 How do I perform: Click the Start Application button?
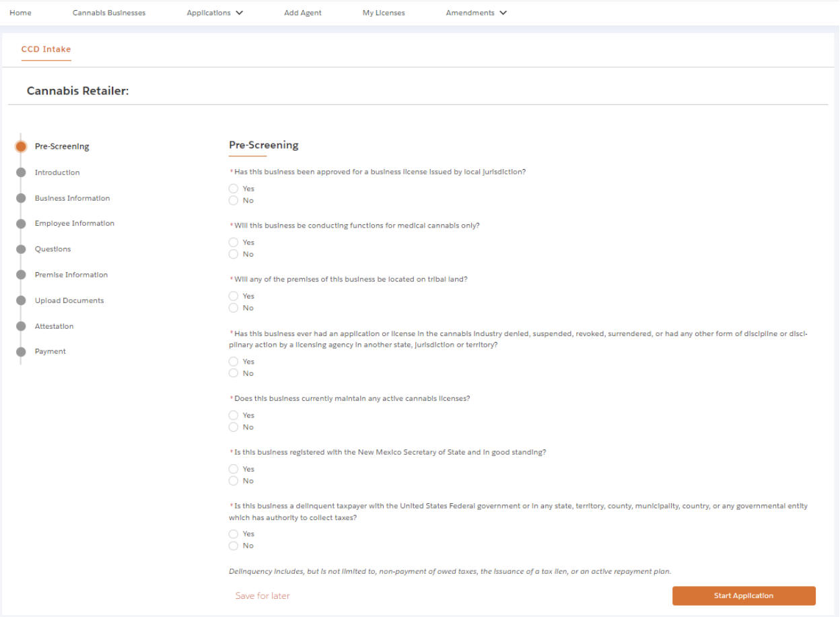(744, 596)
